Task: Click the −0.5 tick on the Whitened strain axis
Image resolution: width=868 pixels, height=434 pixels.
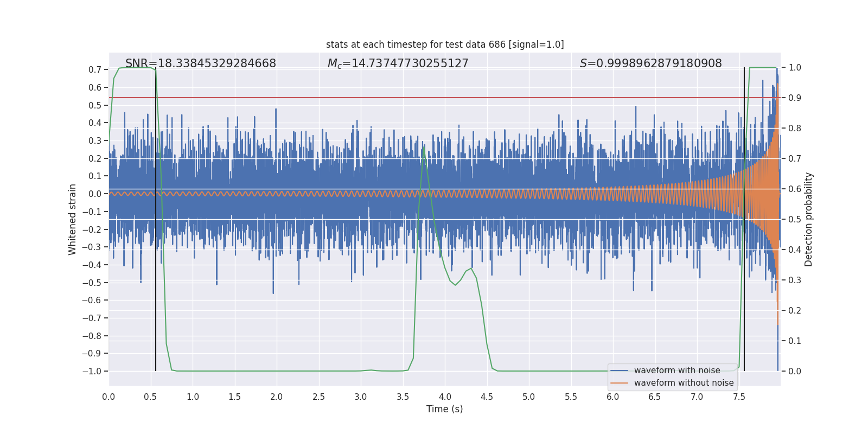Action: (92, 283)
